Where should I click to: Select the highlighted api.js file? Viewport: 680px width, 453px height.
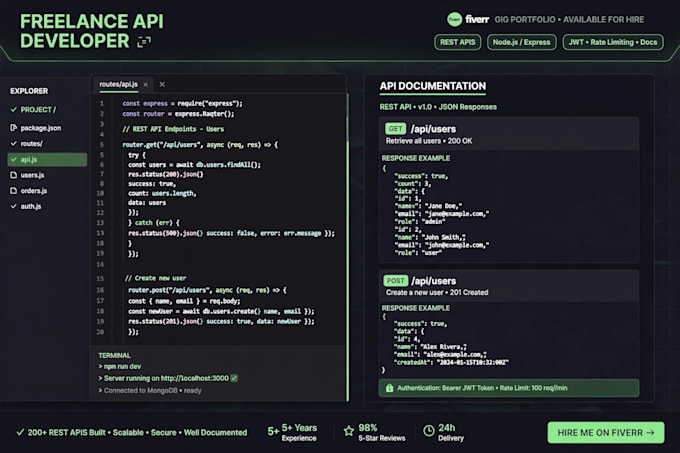[x=47, y=160]
